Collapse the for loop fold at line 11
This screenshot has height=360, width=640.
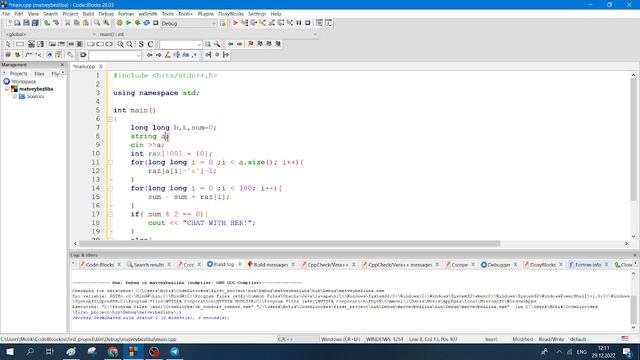[x=110, y=162]
